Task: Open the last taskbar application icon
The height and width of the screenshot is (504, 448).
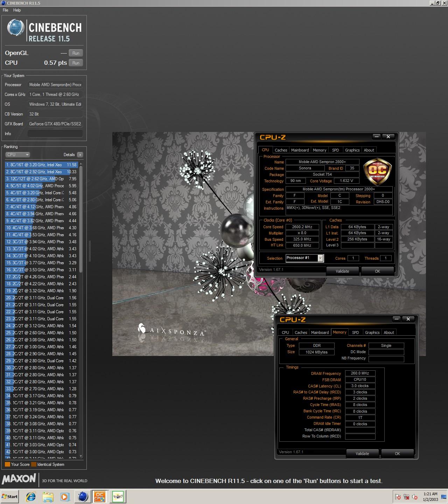Action: (118, 496)
